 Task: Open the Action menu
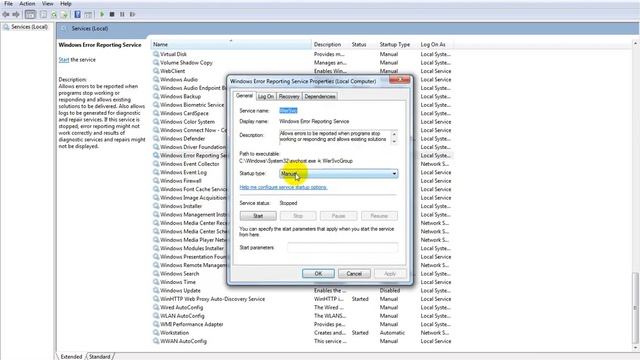(x=27, y=4)
